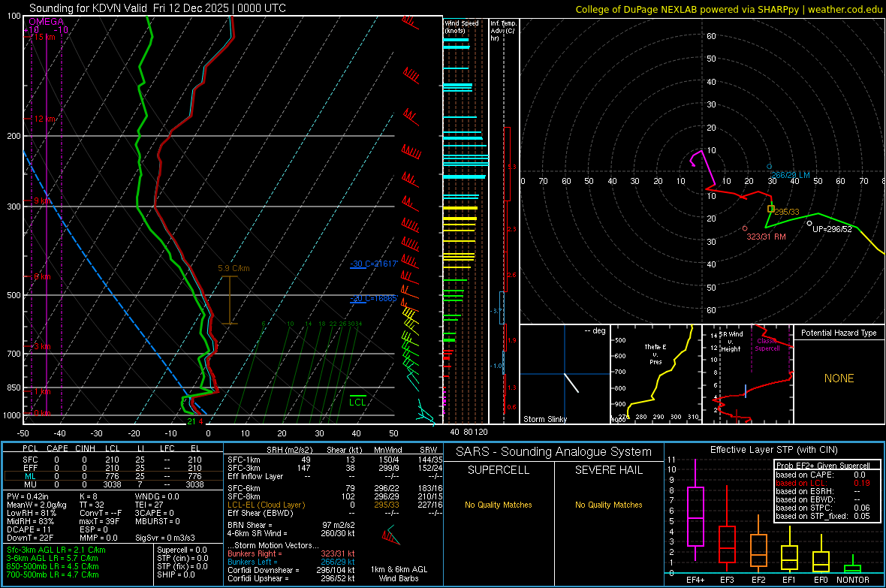Click the DCAPE = 11 value
Screen dimensions: 886x588
[x=29, y=529]
